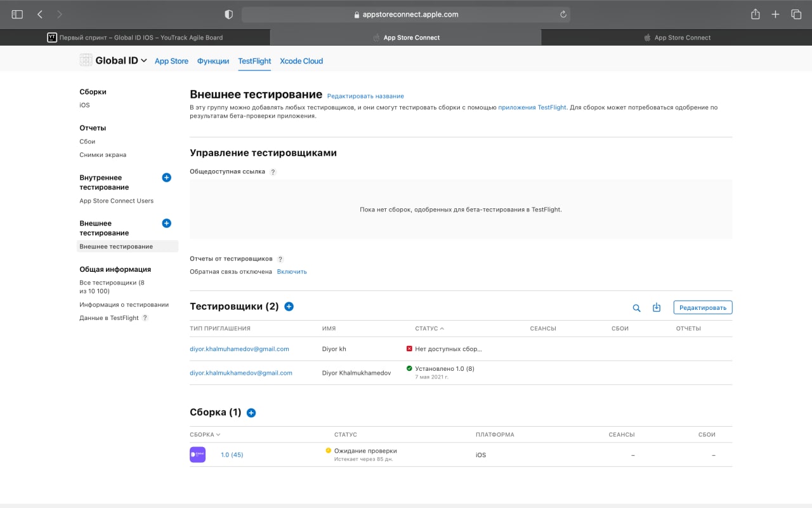Toggle the Safari sidebar icon
The height and width of the screenshot is (508, 812).
coord(17,14)
